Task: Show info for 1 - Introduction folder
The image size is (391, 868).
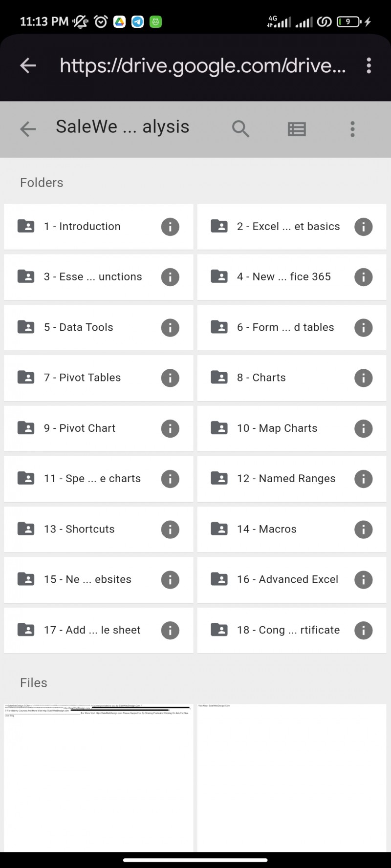Action: tap(170, 227)
